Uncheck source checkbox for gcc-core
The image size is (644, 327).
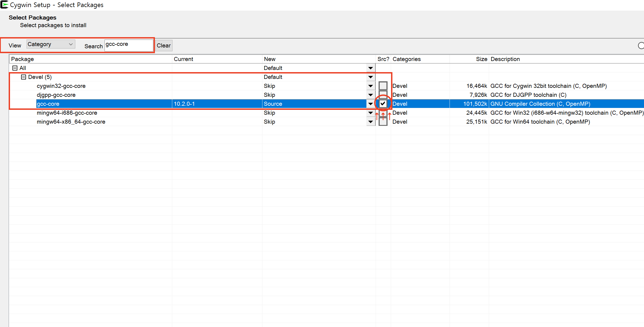pos(383,104)
